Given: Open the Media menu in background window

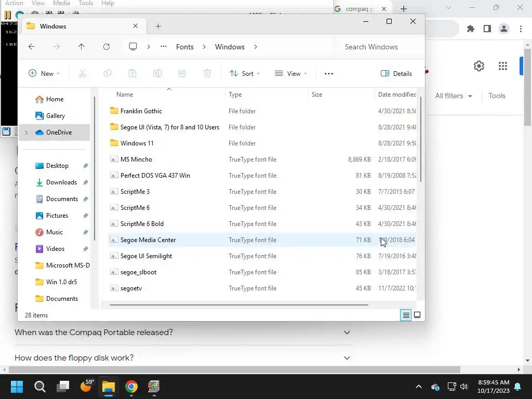Looking at the screenshot, I should pos(61,3).
